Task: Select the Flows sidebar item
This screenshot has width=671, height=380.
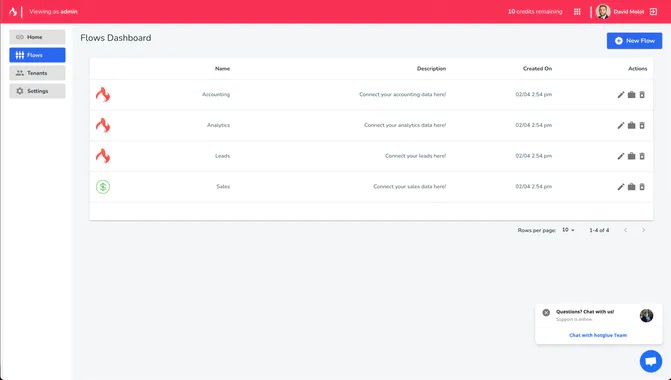Action: click(37, 55)
